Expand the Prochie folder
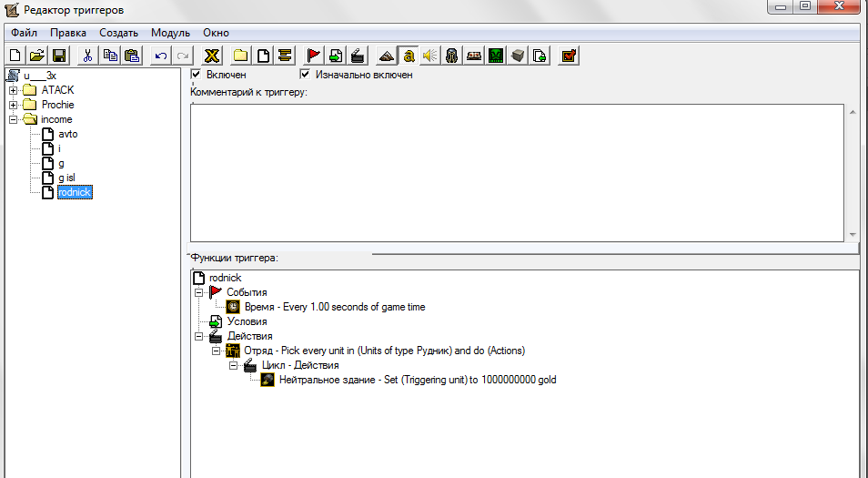 (x=14, y=105)
